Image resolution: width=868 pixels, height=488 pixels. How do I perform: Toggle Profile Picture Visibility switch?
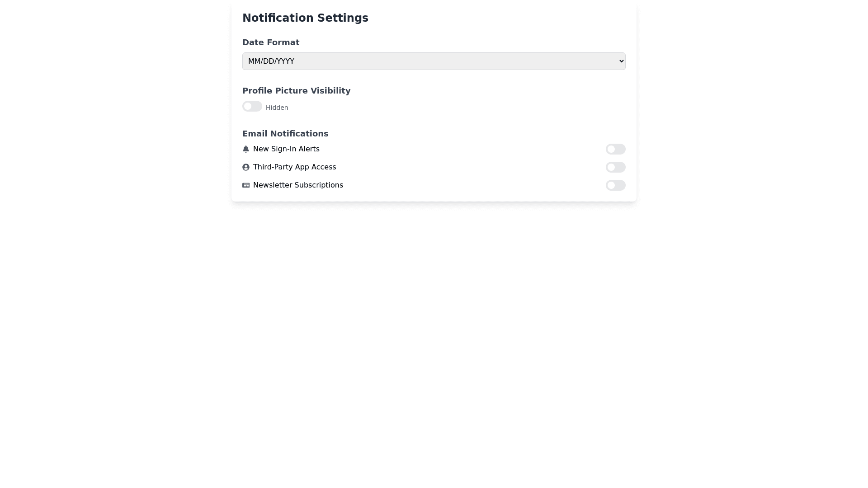click(252, 106)
